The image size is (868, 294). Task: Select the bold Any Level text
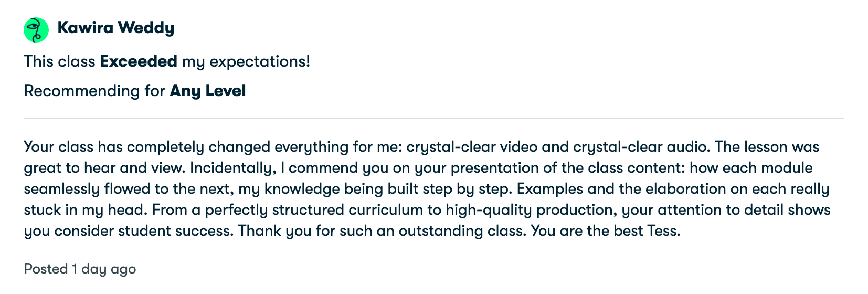point(208,91)
